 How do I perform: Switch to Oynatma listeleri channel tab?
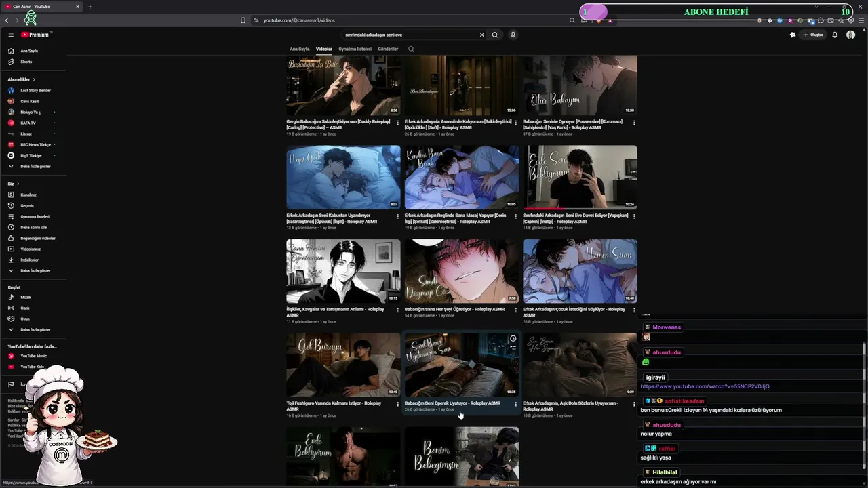[355, 49]
